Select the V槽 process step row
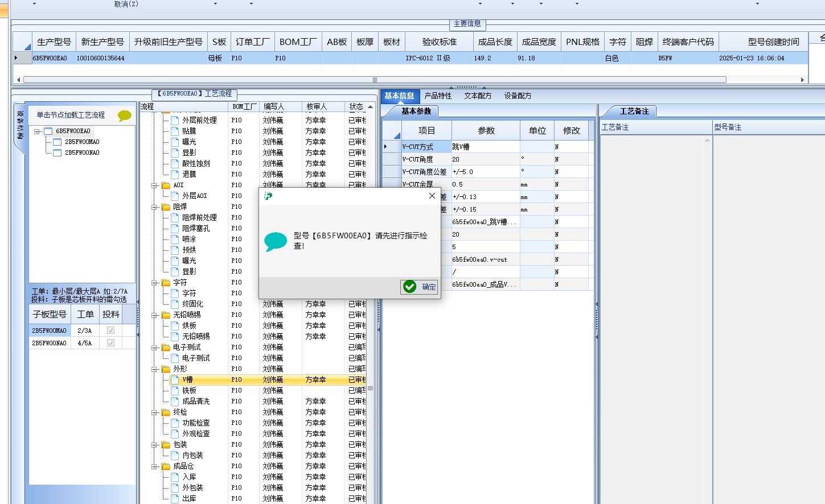 click(268, 380)
